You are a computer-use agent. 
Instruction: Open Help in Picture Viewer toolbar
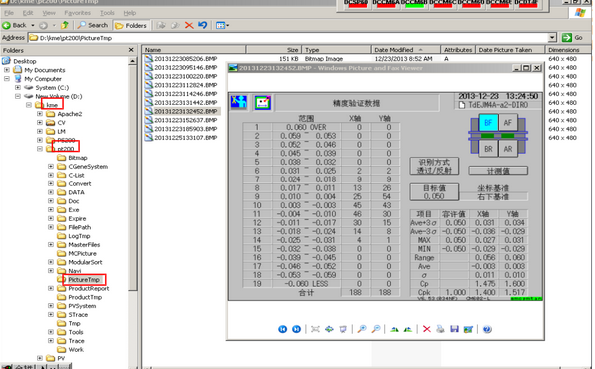point(487,329)
